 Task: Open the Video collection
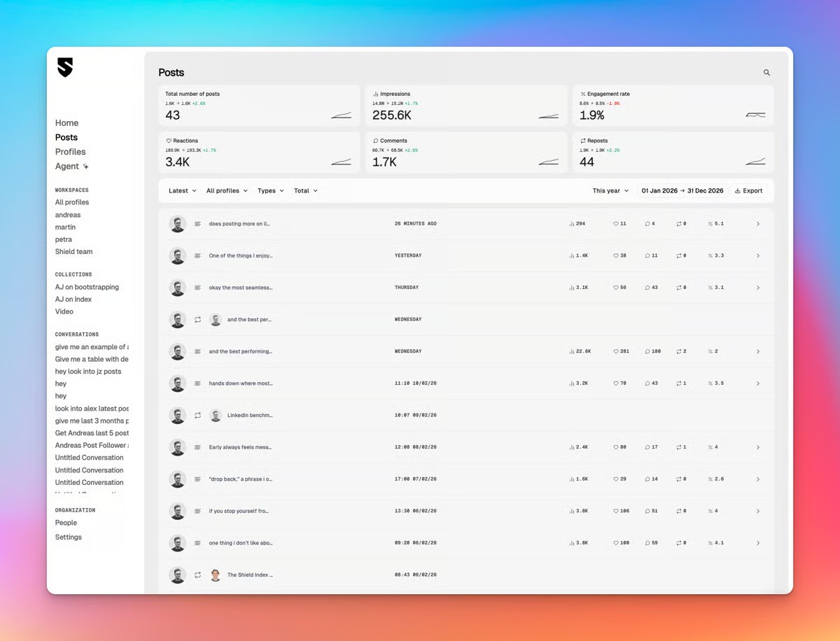[64, 312]
